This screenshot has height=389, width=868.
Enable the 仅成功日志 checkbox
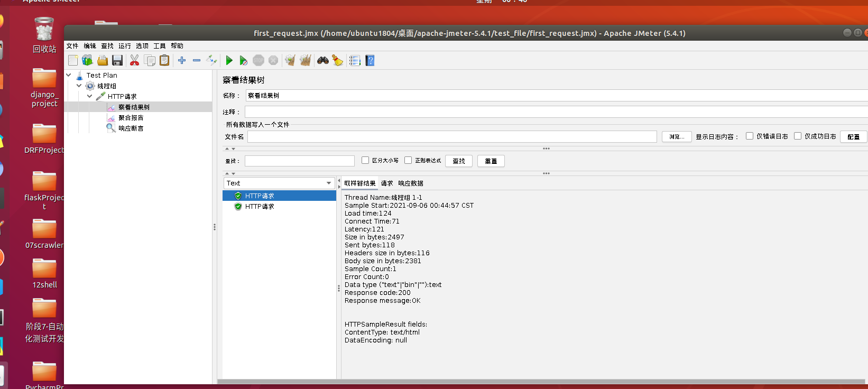[798, 136]
